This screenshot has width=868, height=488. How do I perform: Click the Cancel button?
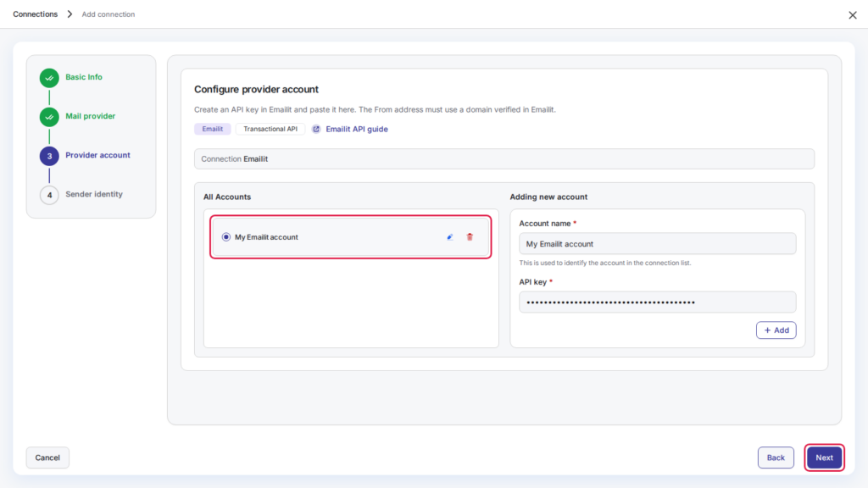coord(47,457)
